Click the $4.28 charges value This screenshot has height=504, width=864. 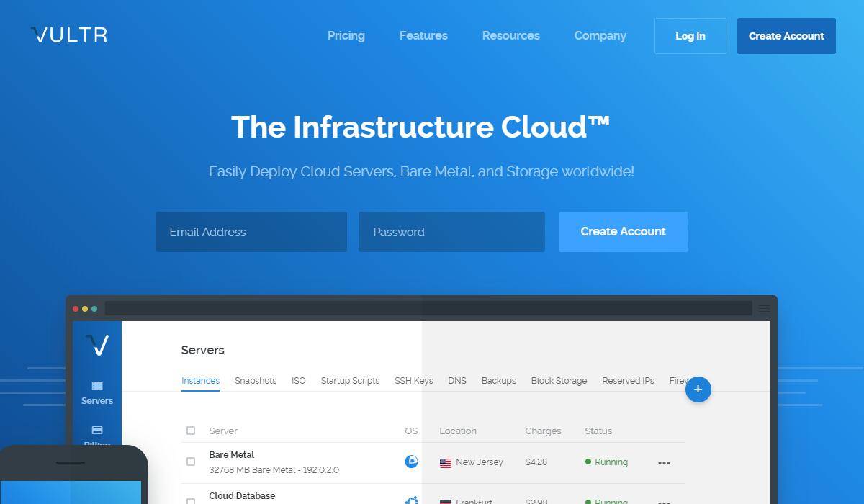point(536,462)
